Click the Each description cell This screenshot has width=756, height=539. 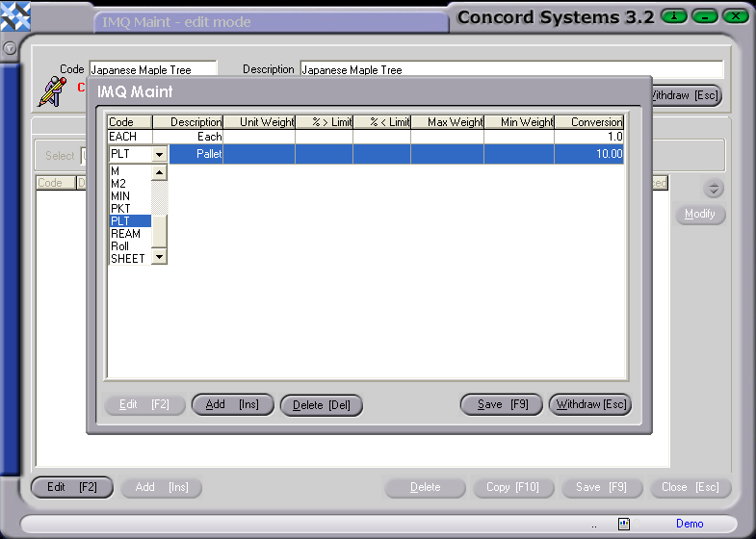click(188, 137)
